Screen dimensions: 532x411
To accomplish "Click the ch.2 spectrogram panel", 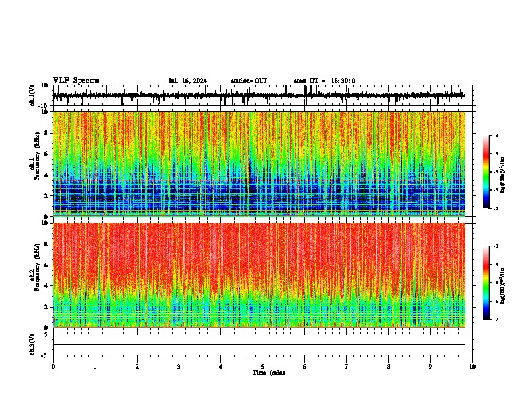I will 259,275.
